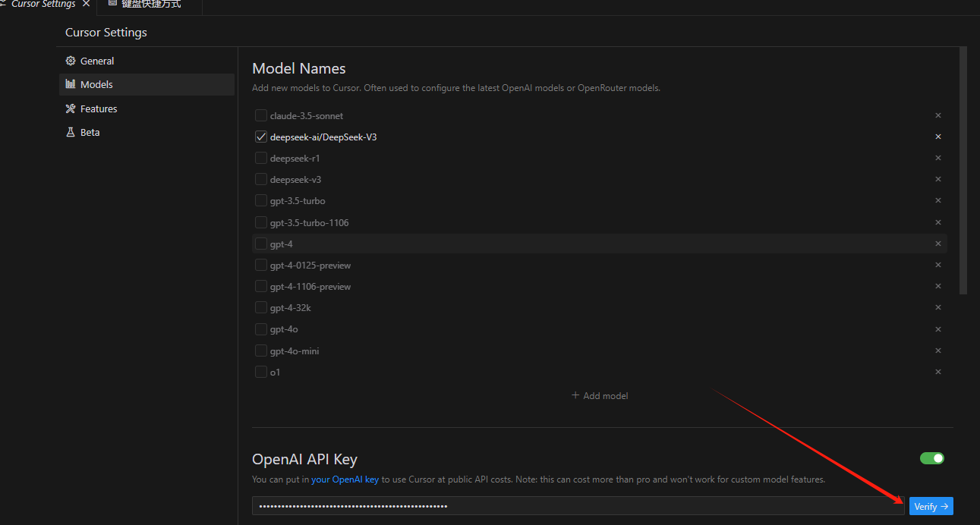Select the Models settings section
The image size is (980, 525).
[x=147, y=84]
